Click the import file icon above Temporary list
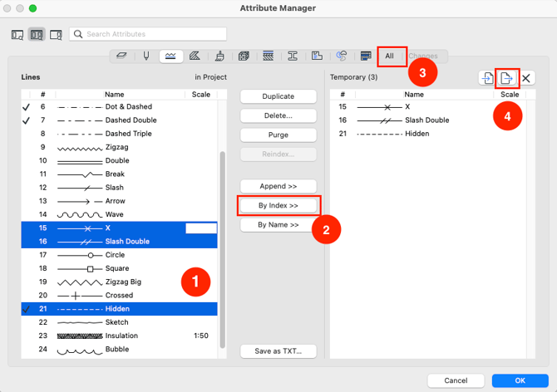The image size is (557, 392). click(x=488, y=78)
